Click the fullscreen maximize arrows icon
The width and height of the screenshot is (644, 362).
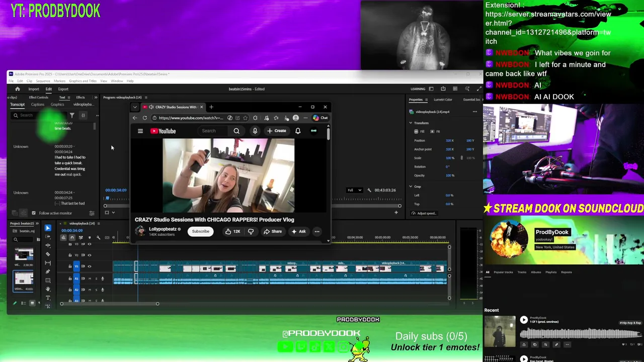(479, 89)
